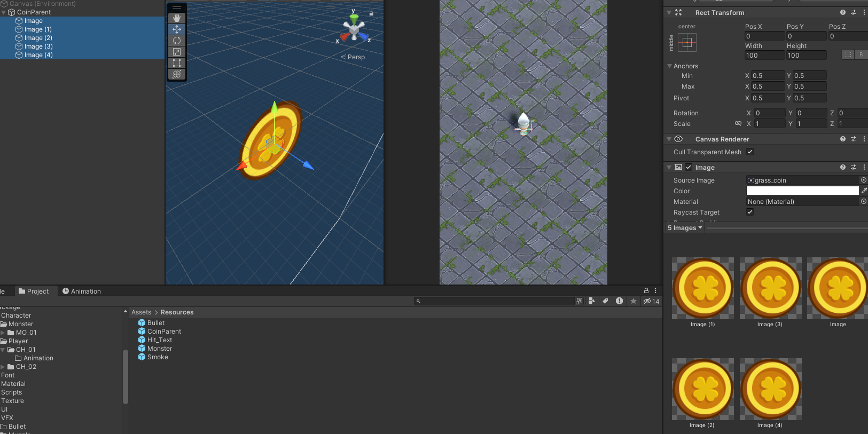Viewport: 868px width, 434px height.
Task: Click Width input field
Action: pos(765,56)
